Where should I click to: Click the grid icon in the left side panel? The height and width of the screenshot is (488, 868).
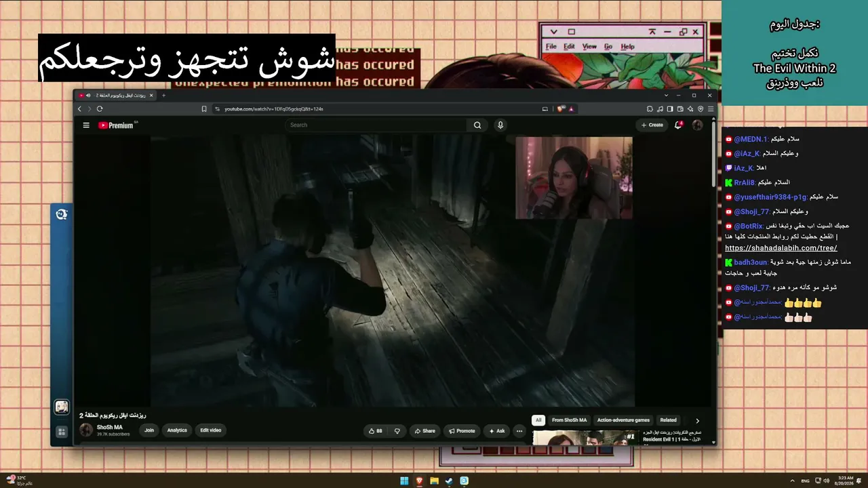(x=62, y=432)
